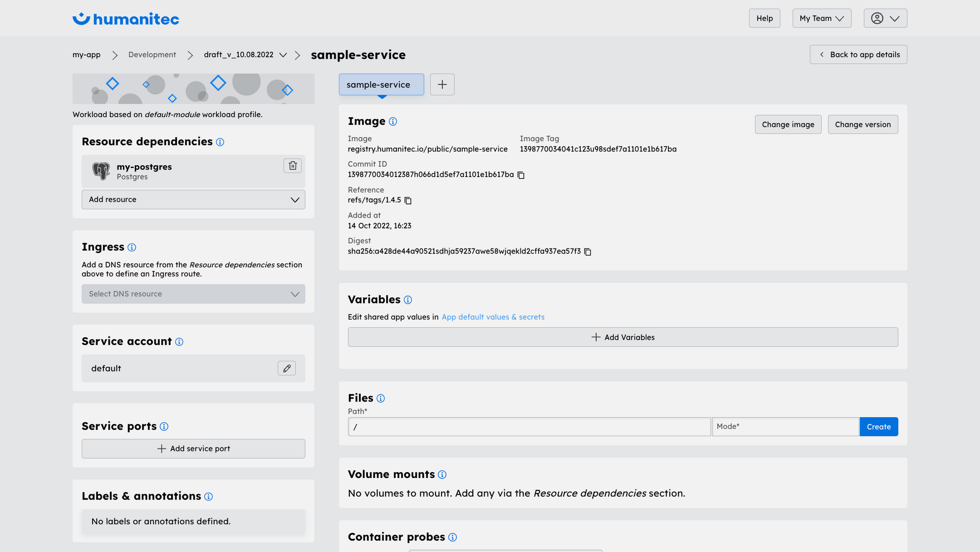Open the Image section info tooltip
The height and width of the screenshot is (552, 980).
point(393,121)
